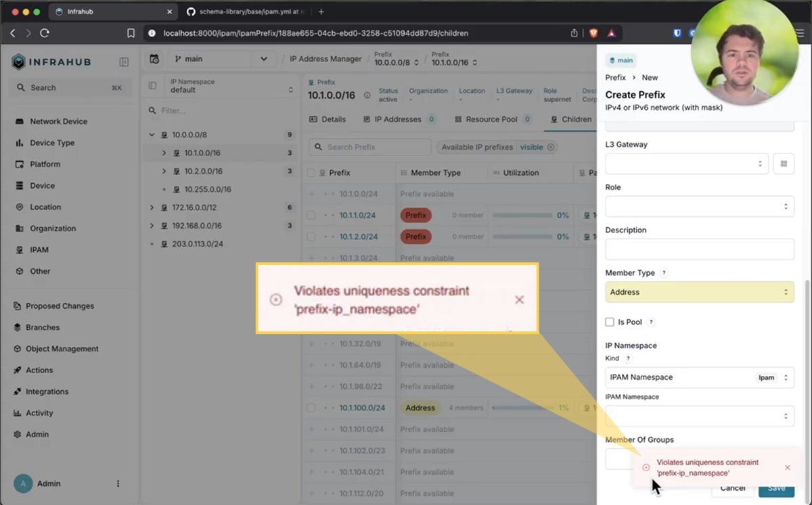Open Actions in the sidebar
The width and height of the screenshot is (812, 505).
click(39, 370)
